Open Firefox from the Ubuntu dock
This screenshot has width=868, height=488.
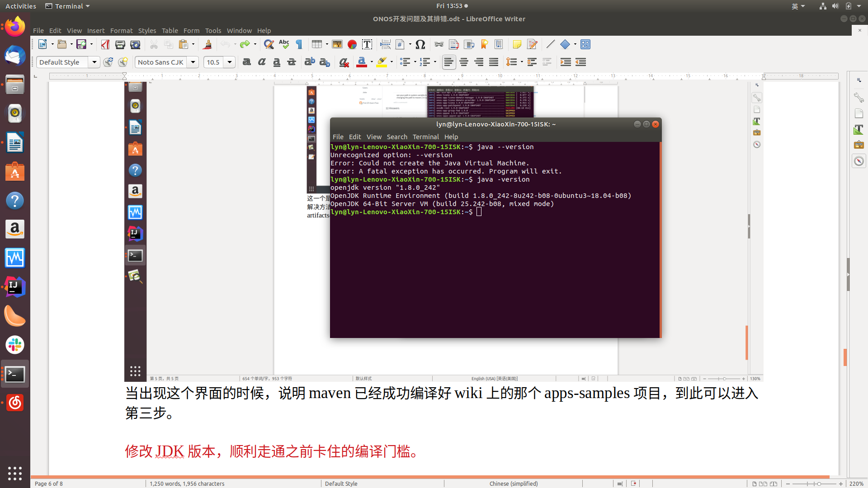click(x=15, y=27)
